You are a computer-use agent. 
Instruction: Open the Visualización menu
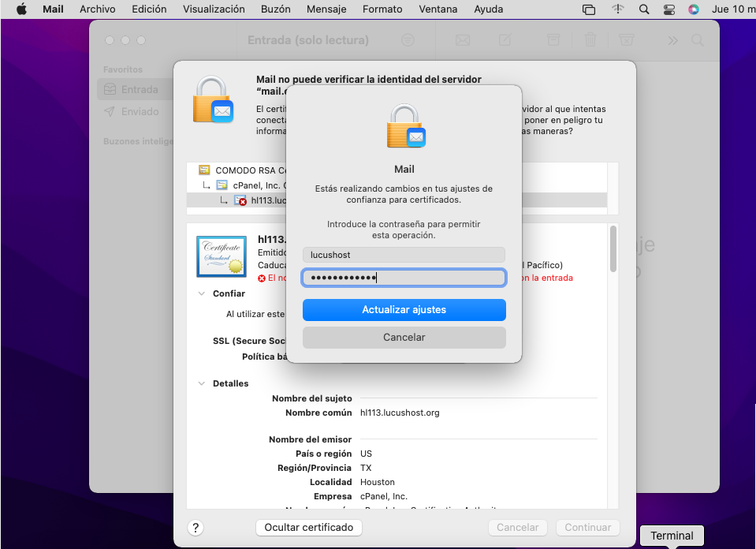coord(214,9)
